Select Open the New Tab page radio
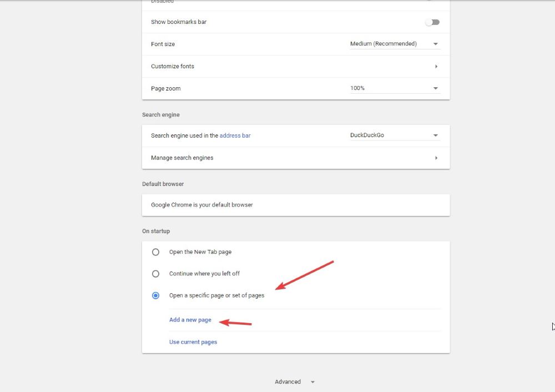 pyautogui.click(x=155, y=252)
